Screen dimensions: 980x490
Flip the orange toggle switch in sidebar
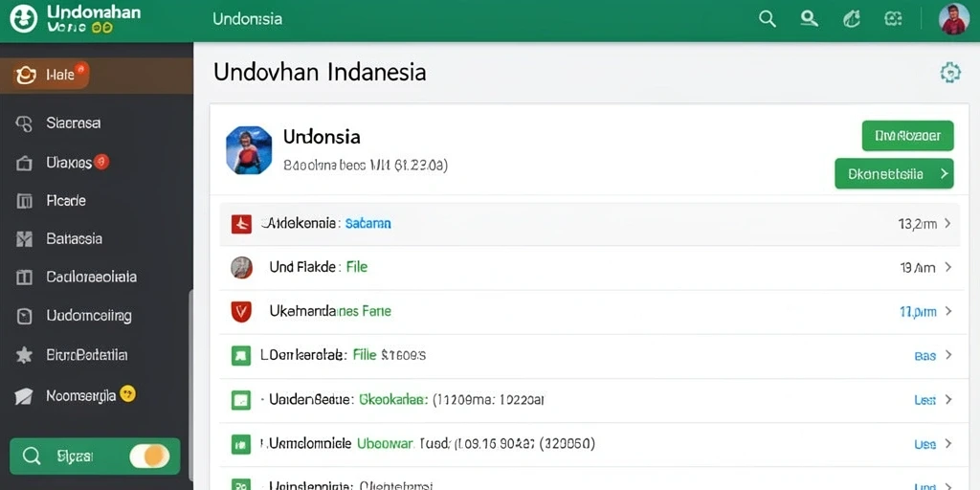coord(149,457)
